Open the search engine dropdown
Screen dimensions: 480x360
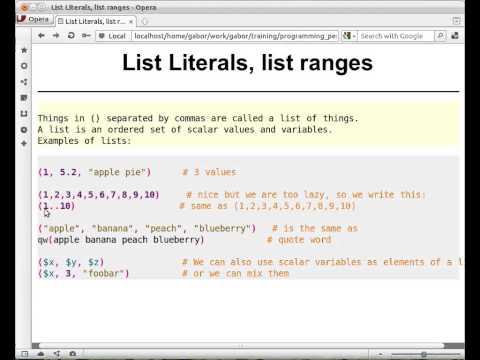click(350, 36)
